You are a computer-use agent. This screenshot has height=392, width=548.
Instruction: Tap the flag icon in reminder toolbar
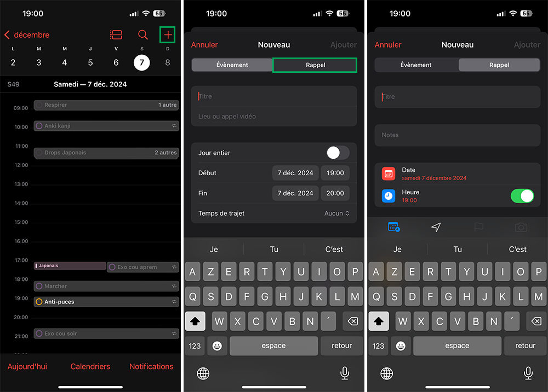[478, 227]
